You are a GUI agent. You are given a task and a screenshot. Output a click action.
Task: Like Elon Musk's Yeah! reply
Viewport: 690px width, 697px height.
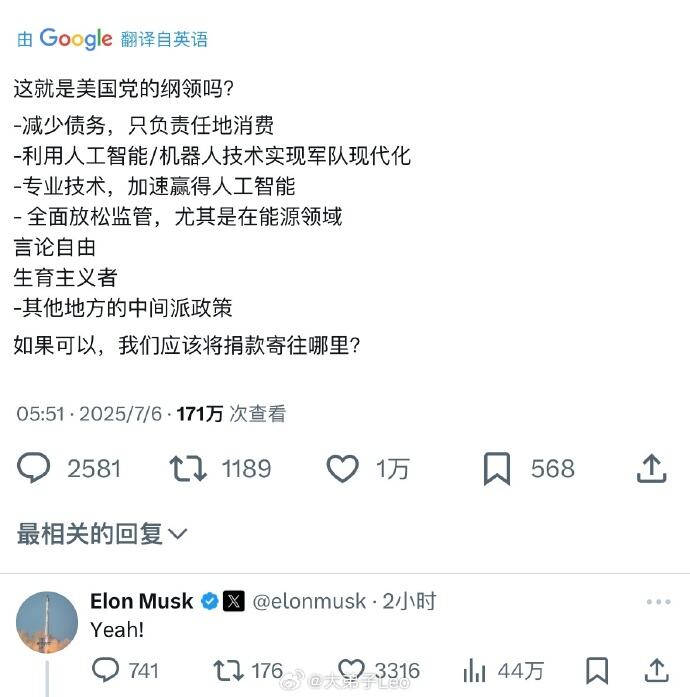coord(351,669)
